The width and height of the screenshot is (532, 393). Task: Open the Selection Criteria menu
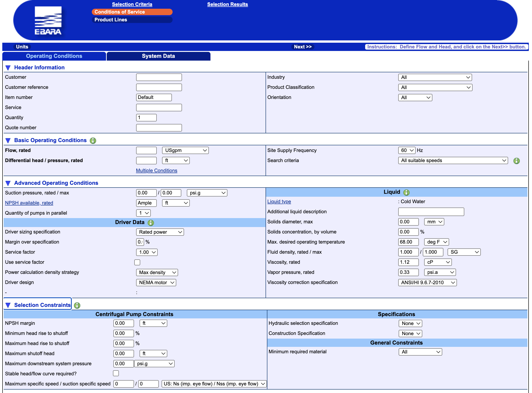(132, 4)
